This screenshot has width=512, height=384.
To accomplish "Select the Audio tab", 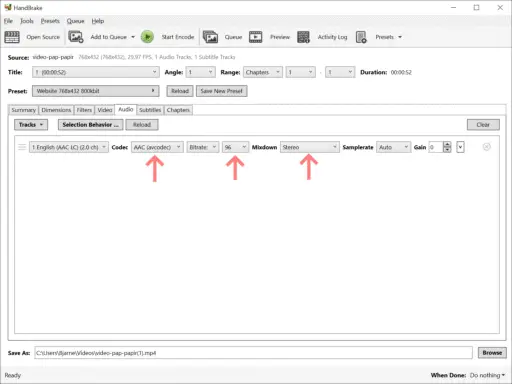I will 126,109.
